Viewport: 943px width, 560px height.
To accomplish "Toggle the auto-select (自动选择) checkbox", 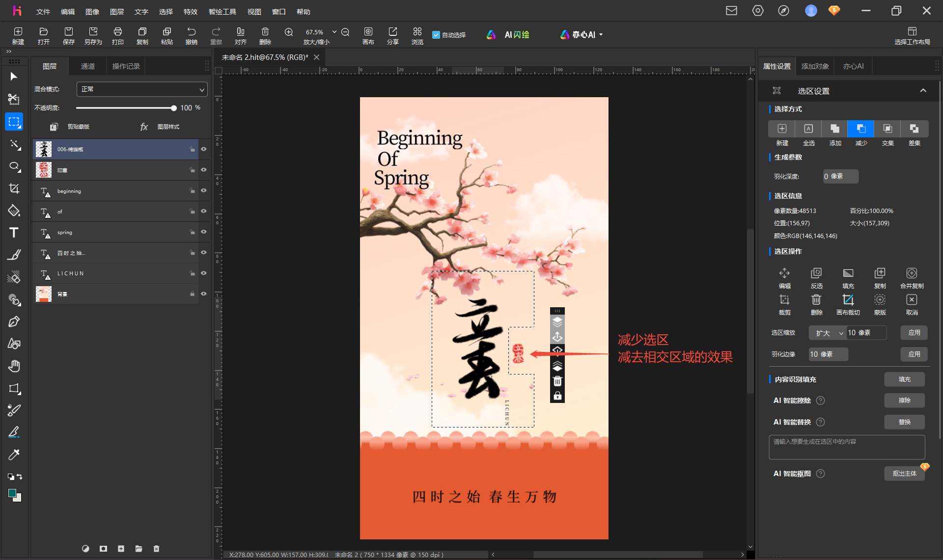I will tap(436, 35).
